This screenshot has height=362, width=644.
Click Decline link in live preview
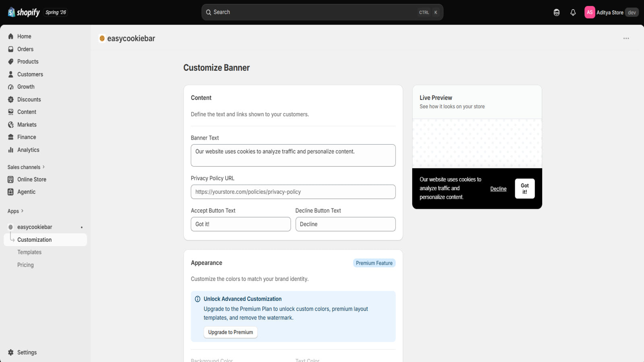[498, 189]
